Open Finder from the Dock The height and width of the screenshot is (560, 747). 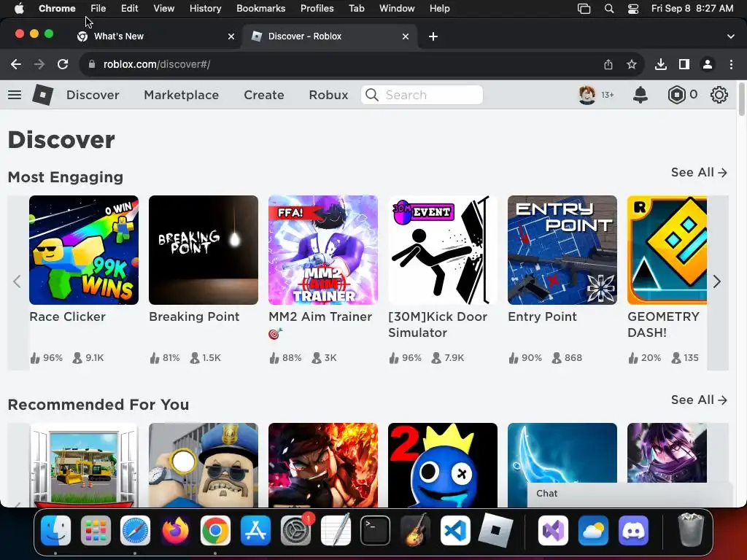[55, 530]
